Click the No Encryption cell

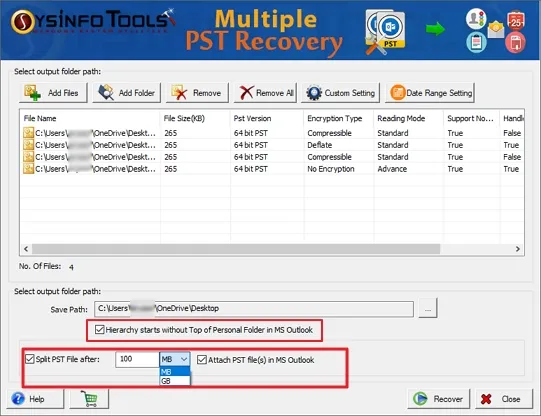(x=331, y=169)
